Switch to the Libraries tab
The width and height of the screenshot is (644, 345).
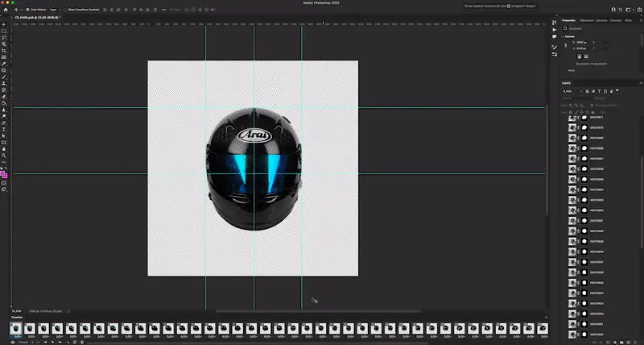click(601, 20)
